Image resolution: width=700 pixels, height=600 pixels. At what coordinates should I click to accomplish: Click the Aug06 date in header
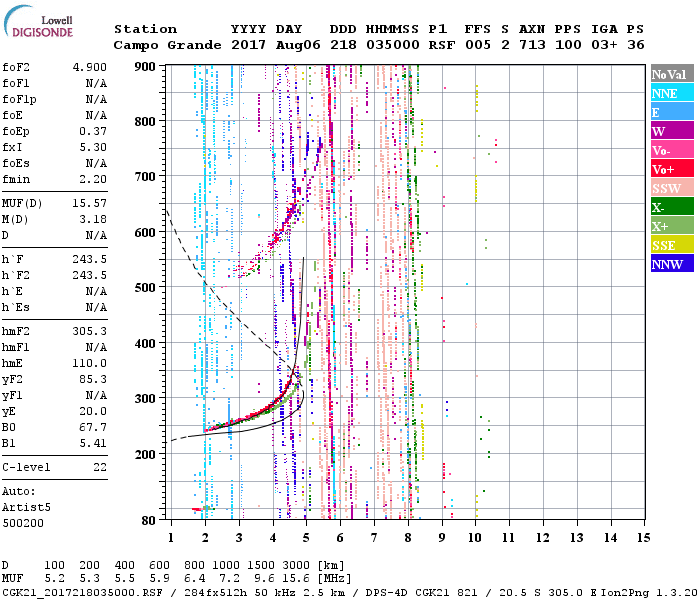pos(298,45)
